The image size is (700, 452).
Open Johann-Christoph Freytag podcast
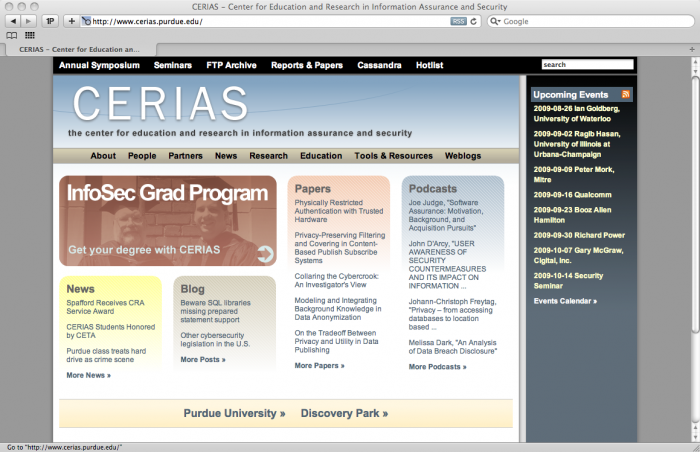(452, 314)
